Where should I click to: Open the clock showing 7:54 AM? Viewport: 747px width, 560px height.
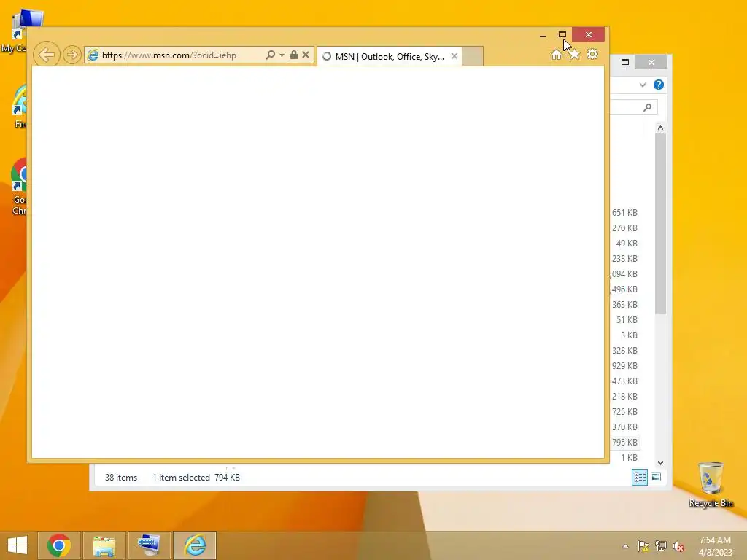pos(715,546)
